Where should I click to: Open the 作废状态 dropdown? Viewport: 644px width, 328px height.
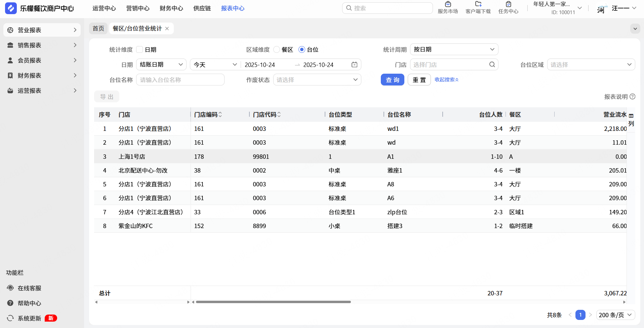tap(317, 80)
